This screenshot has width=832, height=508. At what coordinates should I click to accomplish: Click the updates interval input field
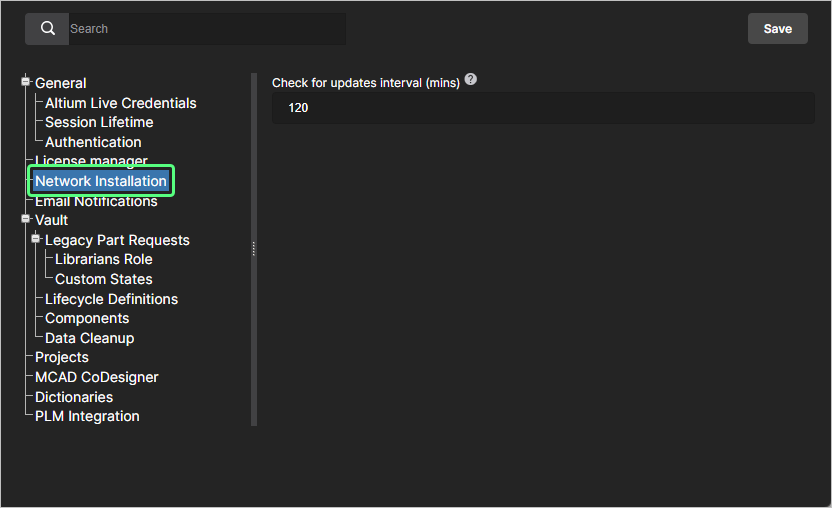[x=543, y=108]
